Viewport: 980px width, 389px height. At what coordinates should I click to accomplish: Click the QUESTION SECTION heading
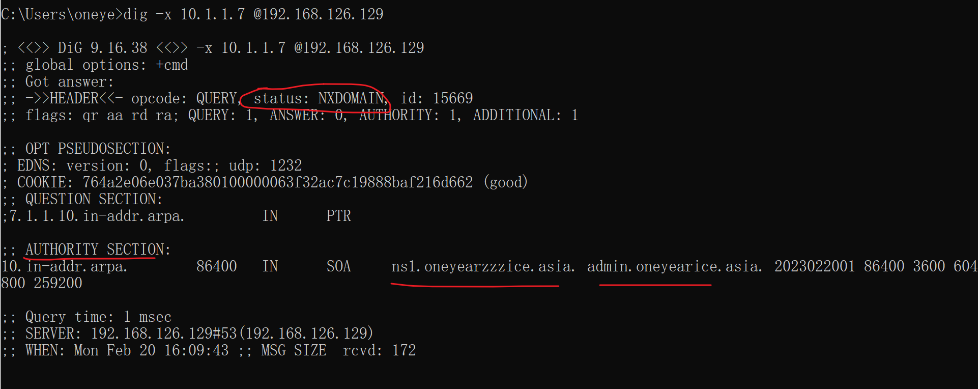pos(94,199)
